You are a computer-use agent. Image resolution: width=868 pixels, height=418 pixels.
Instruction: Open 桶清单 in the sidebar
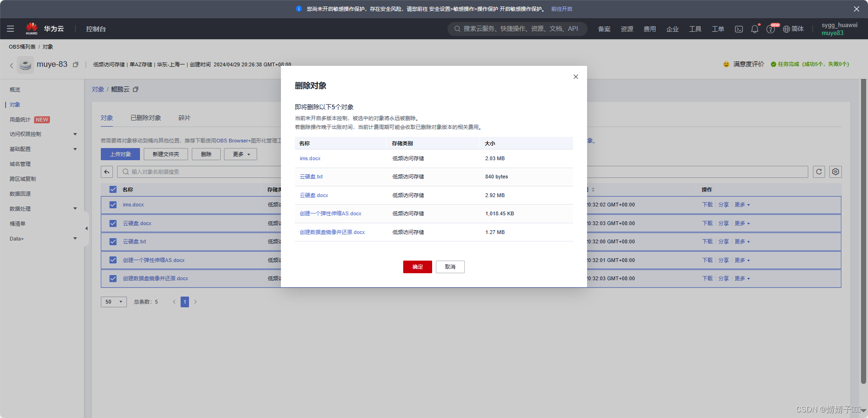(x=17, y=224)
